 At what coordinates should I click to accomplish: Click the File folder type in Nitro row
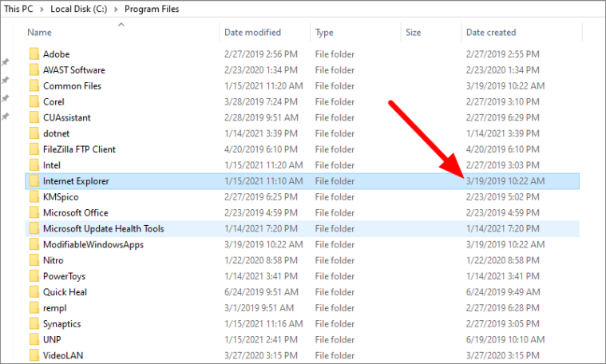coord(335,260)
